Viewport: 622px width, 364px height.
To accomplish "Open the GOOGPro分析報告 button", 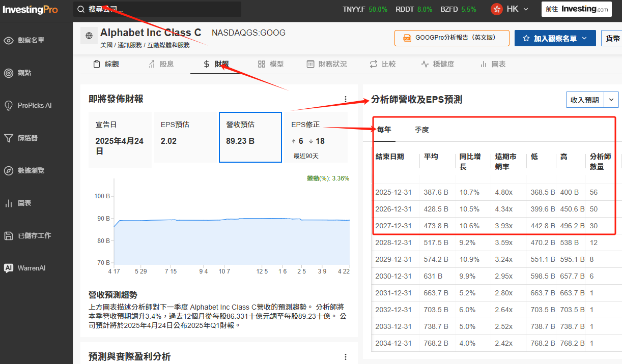I will click(x=452, y=38).
